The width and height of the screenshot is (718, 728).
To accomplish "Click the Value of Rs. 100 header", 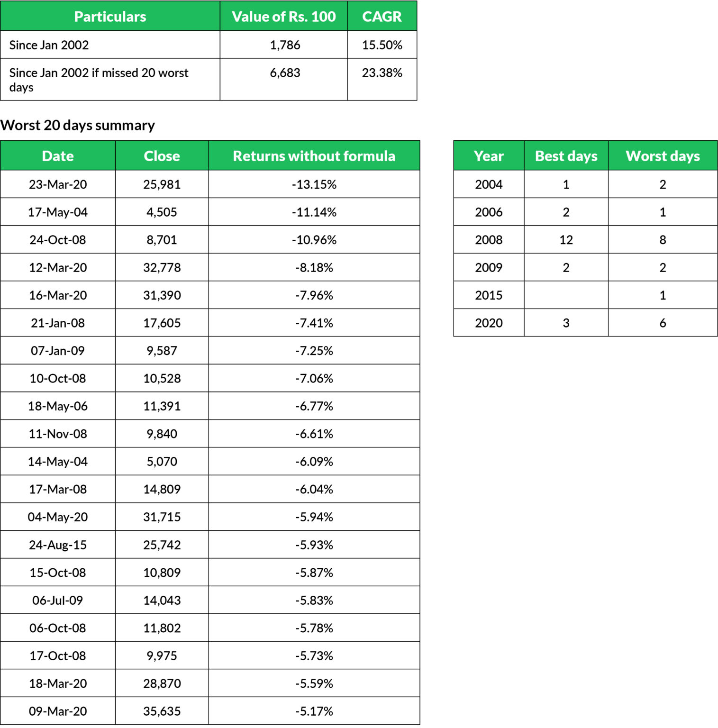I will (283, 17).
